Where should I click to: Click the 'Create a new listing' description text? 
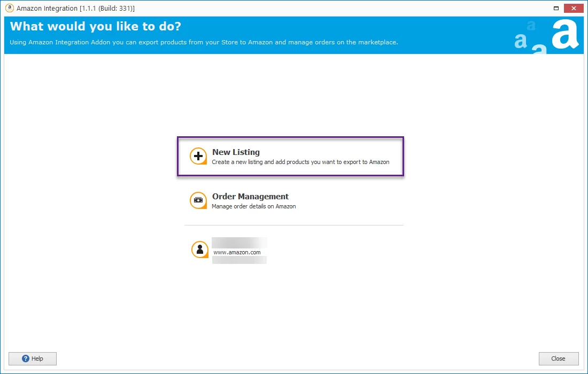(300, 162)
